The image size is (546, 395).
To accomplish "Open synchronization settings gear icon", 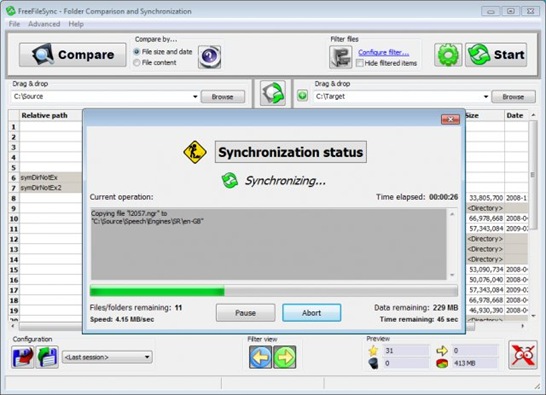I will [x=448, y=55].
